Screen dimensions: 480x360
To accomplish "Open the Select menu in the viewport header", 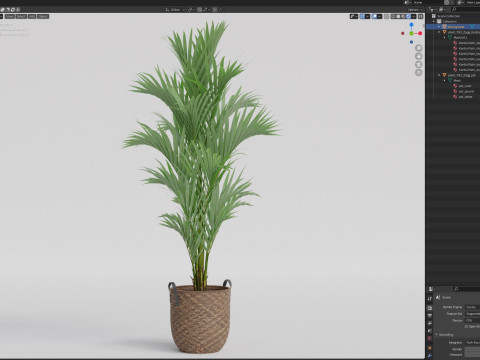I will click(21, 16).
